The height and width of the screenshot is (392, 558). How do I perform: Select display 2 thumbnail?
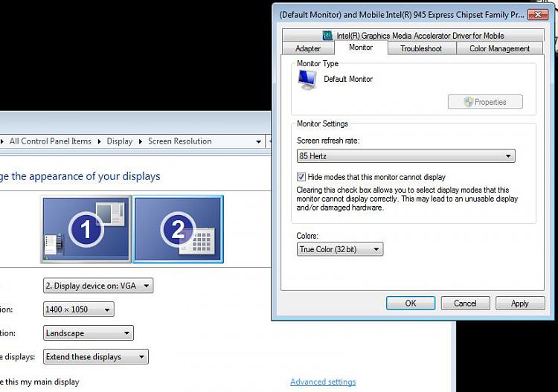178,229
